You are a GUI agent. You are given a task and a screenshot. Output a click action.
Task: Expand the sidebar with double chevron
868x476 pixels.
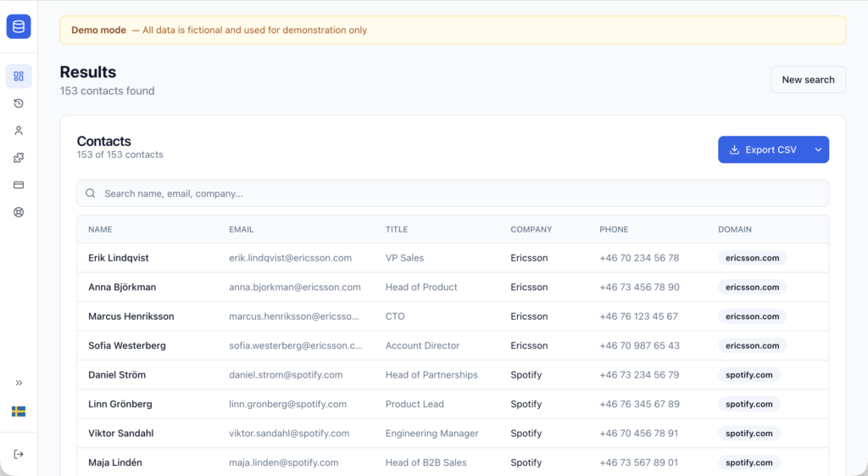pyautogui.click(x=19, y=383)
